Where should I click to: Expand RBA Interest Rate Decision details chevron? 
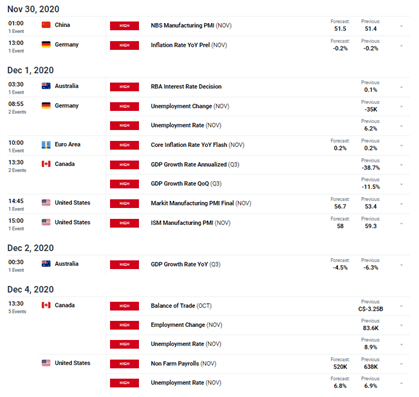point(401,87)
